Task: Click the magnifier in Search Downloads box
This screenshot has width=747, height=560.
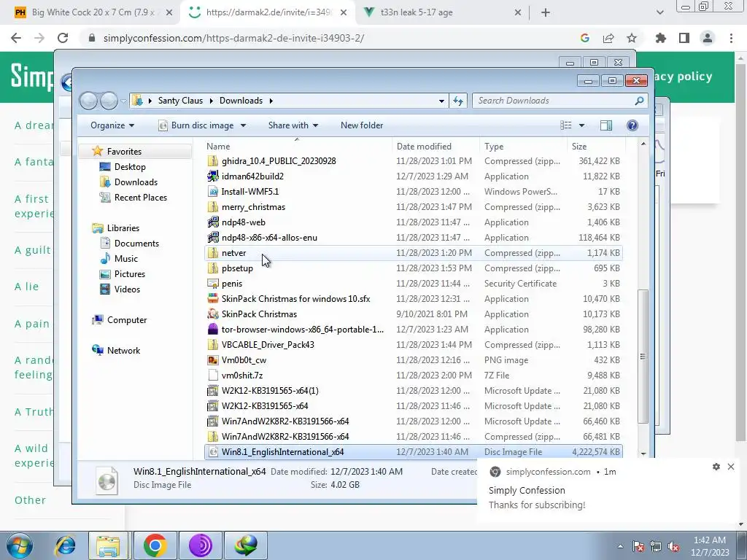Action: coord(639,101)
